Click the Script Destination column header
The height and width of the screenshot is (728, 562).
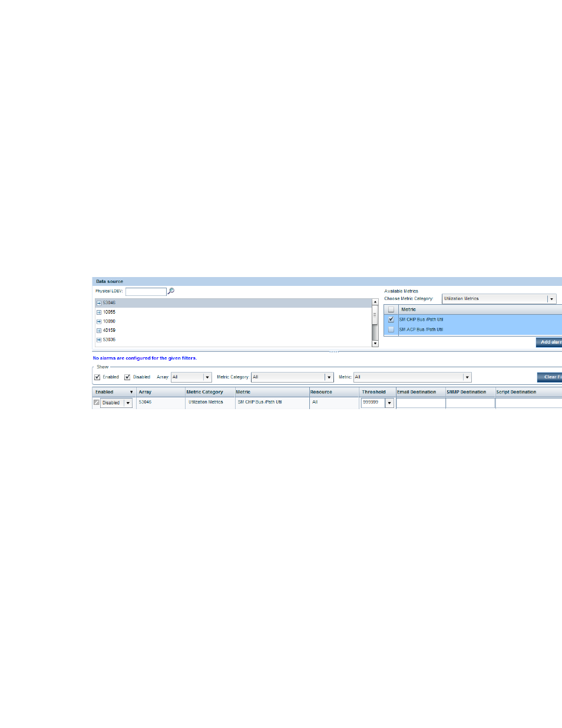click(x=528, y=392)
